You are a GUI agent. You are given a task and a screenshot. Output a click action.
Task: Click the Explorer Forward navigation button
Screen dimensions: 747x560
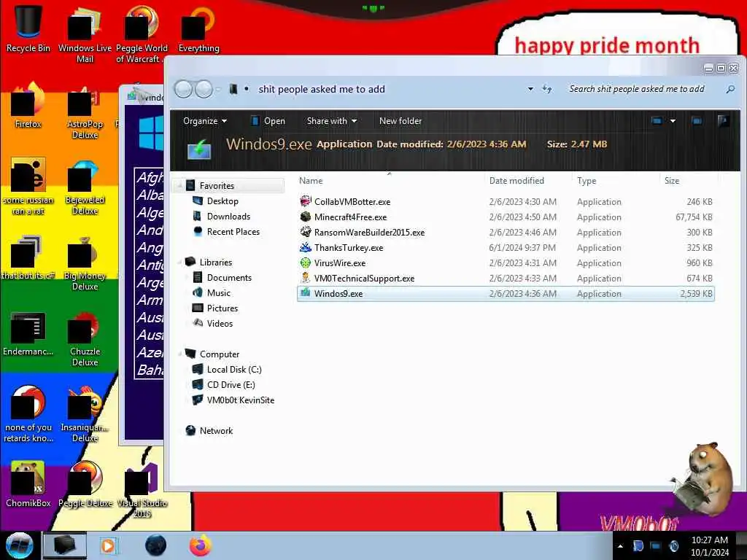click(204, 89)
